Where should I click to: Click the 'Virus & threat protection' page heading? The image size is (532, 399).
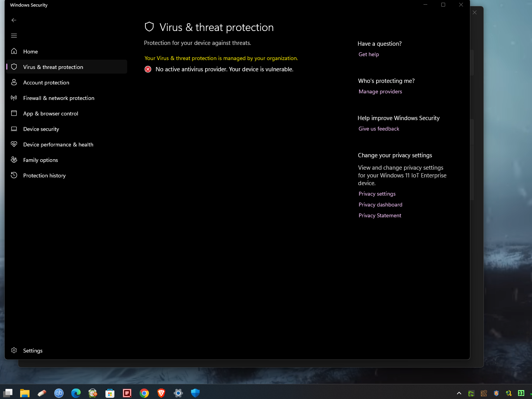pos(216,27)
